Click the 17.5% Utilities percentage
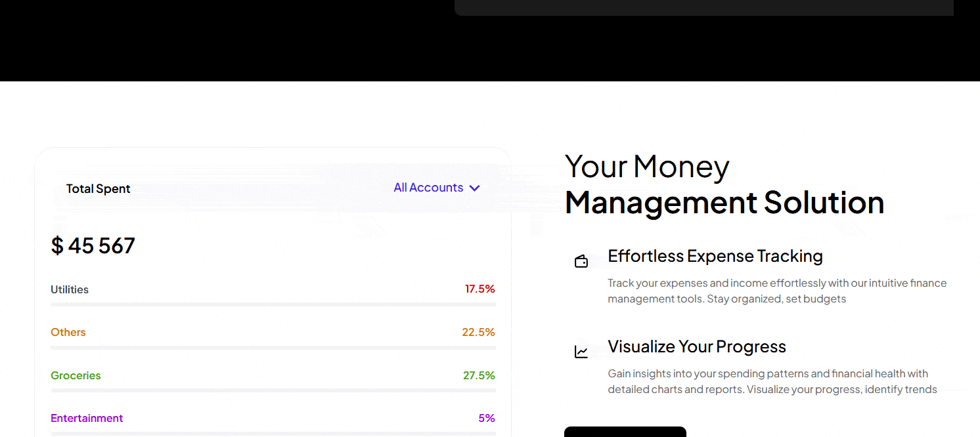 (479, 289)
